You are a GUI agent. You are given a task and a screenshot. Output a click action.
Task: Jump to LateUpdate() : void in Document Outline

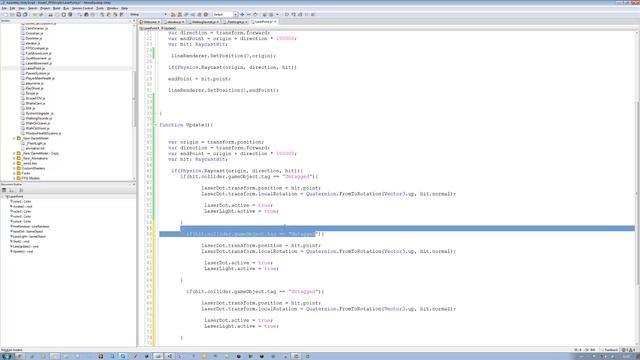25,247
